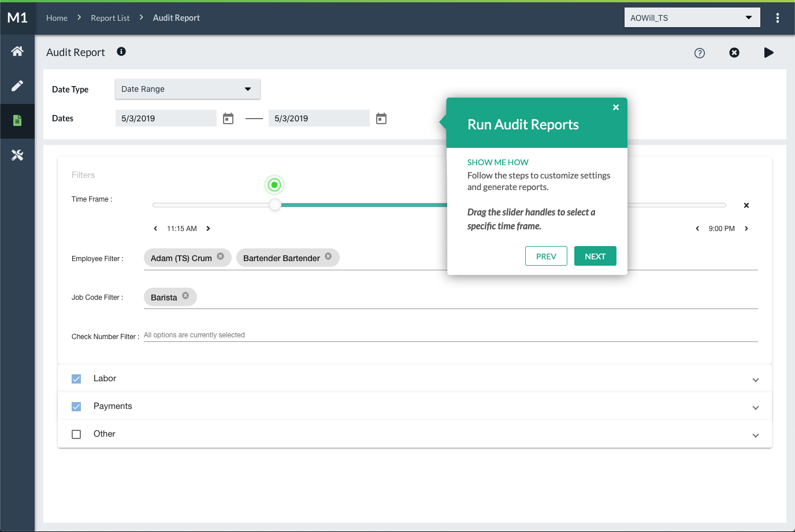The height and width of the screenshot is (532, 795).
Task: Click the 9:00 PM time label
Action: (722, 229)
